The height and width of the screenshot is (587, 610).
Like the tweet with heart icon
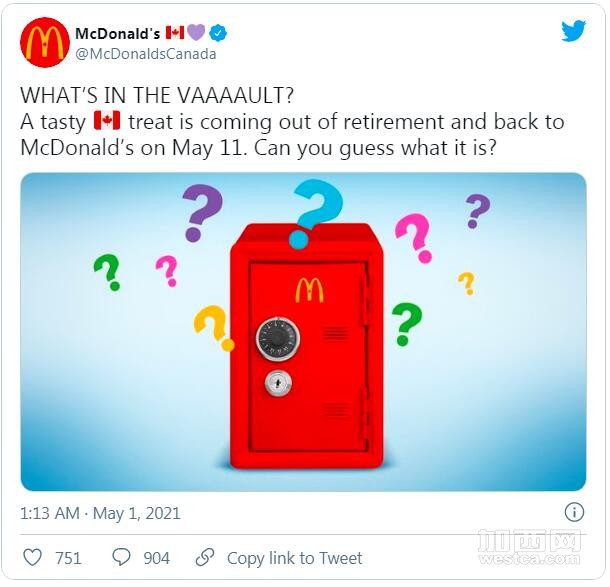tap(33, 557)
